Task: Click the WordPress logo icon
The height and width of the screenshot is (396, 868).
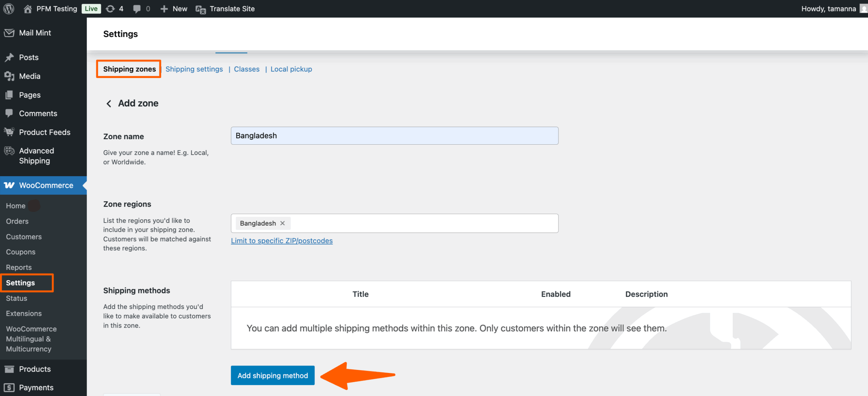Action: pyautogui.click(x=9, y=8)
